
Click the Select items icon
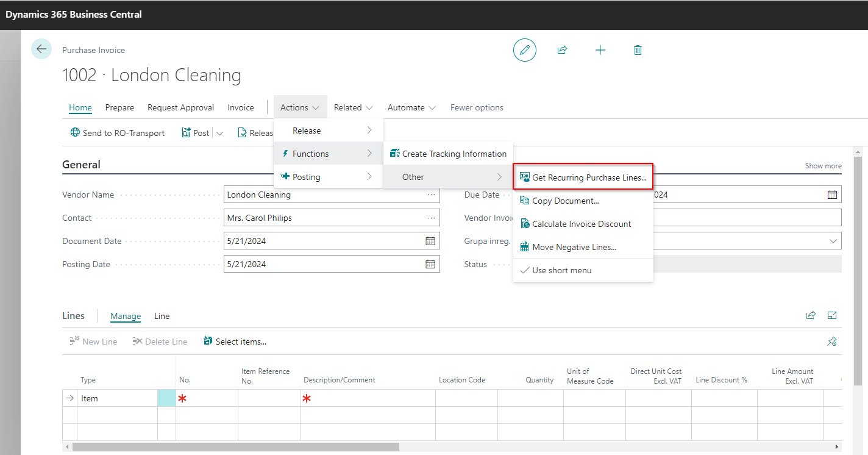[208, 341]
